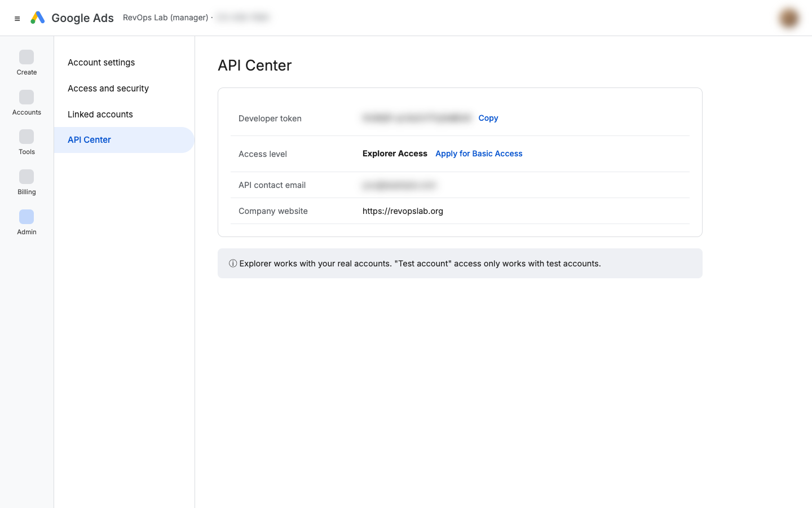Screen dimensions: 812x508
Task: Copy the developer token
Action: pyautogui.click(x=488, y=118)
